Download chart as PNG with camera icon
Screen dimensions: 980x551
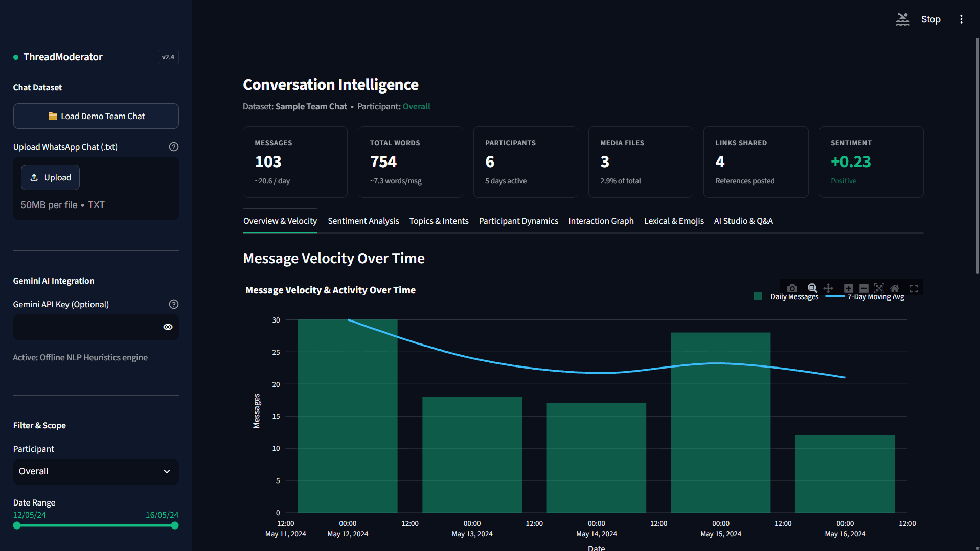pyautogui.click(x=792, y=288)
